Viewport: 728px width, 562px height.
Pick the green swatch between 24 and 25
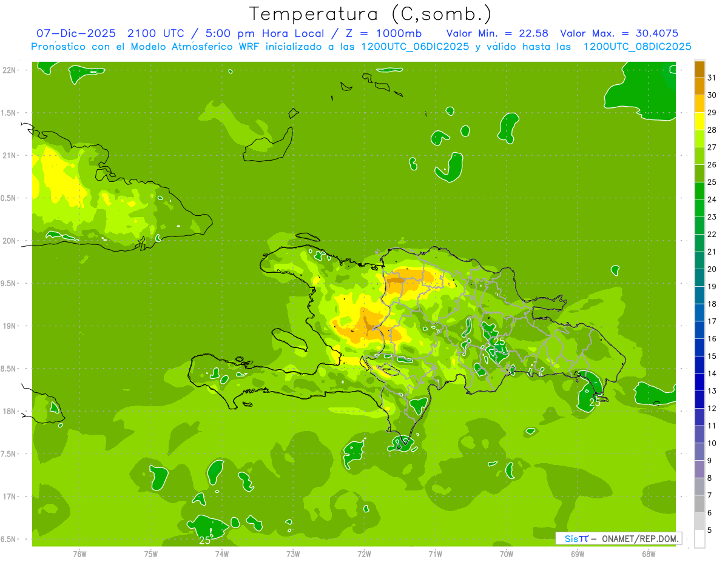point(700,190)
